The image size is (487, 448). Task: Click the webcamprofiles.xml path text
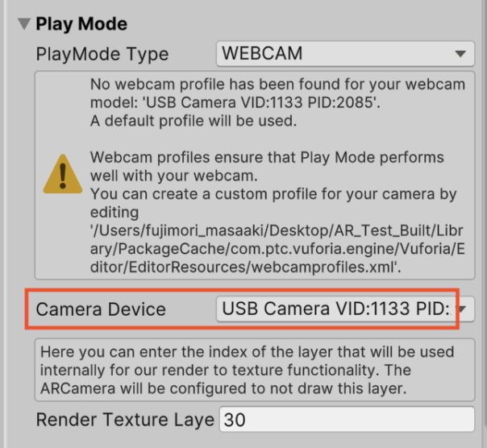click(277, 249)
